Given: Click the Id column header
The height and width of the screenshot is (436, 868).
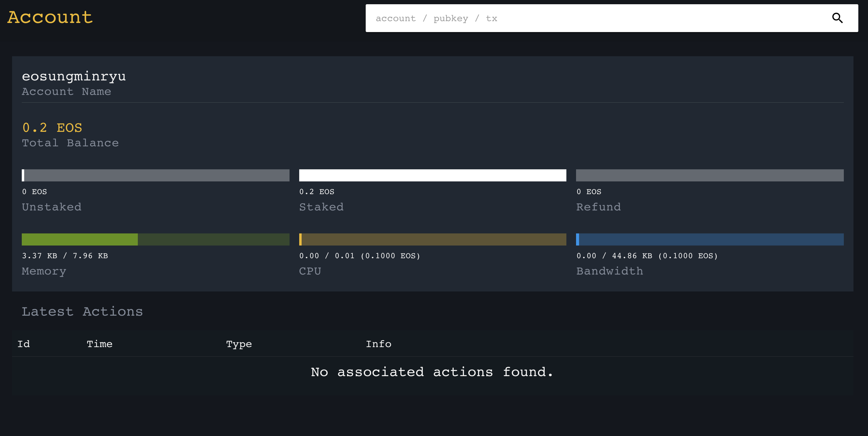Looking at the screenshot, I should pyautogui.click(x=24, y=344).
